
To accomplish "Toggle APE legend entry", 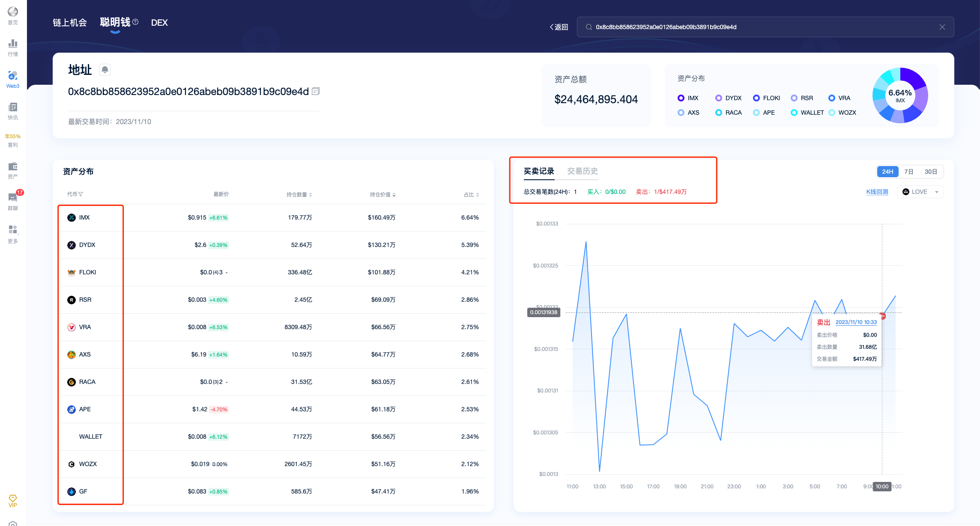I will point(764,113).
